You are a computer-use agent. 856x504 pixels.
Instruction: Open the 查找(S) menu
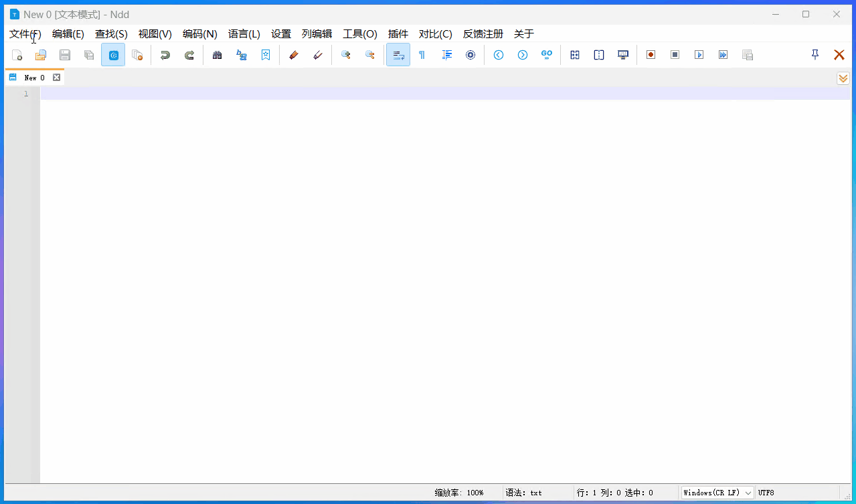pos(111,34)
